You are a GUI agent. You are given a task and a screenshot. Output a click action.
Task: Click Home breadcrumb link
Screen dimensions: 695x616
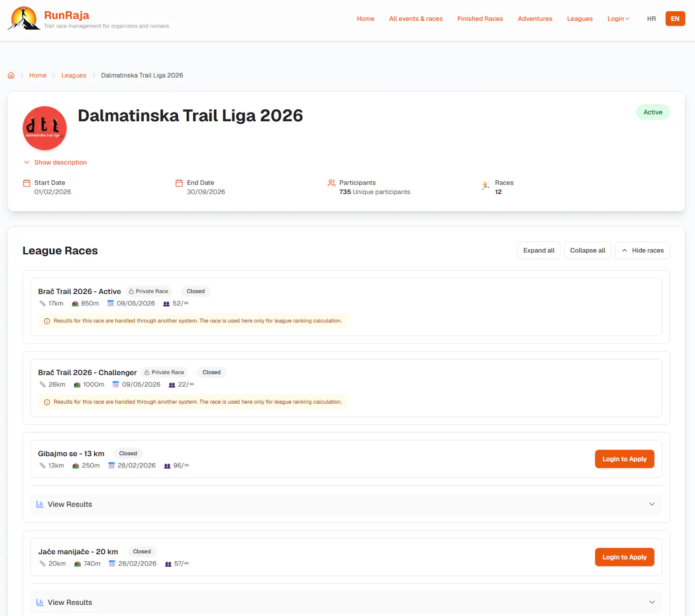[x=38, y=75]
